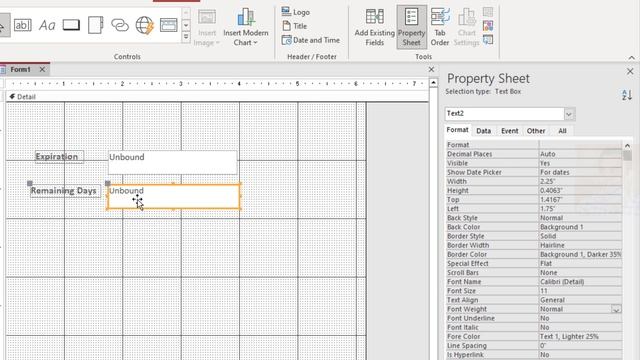Click the Border Style value Solid

click(x=580, y=236)
